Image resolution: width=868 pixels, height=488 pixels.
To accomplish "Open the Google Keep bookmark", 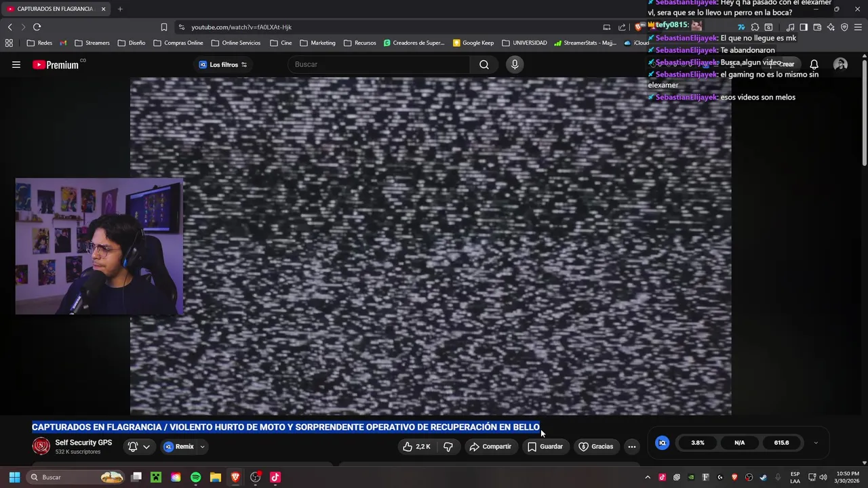I will pyautogui.click(x=473, y=43).
